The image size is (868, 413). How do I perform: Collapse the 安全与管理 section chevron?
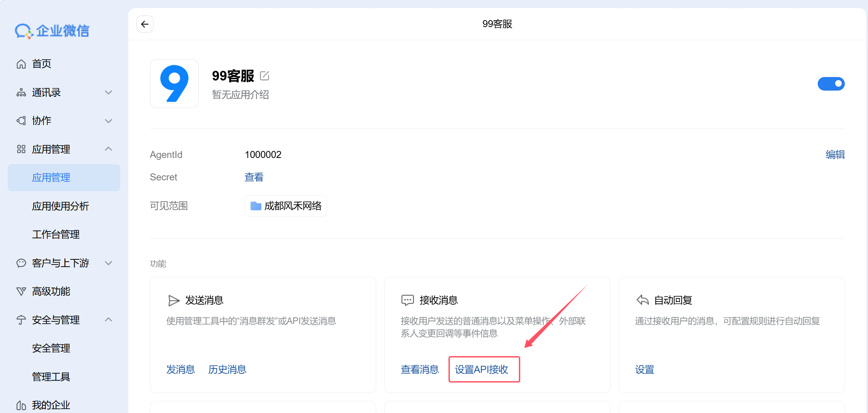109,320
